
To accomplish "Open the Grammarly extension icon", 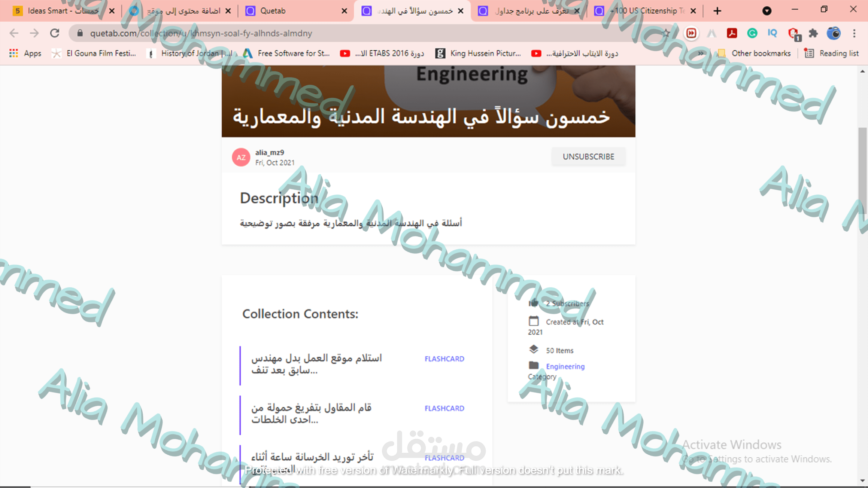I will pyautogui.click(x=752, y=33).
